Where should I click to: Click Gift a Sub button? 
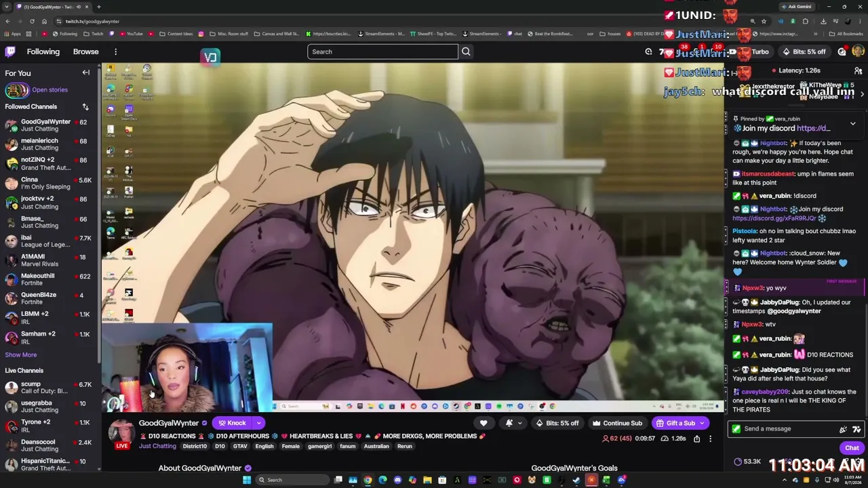[675, 423]
